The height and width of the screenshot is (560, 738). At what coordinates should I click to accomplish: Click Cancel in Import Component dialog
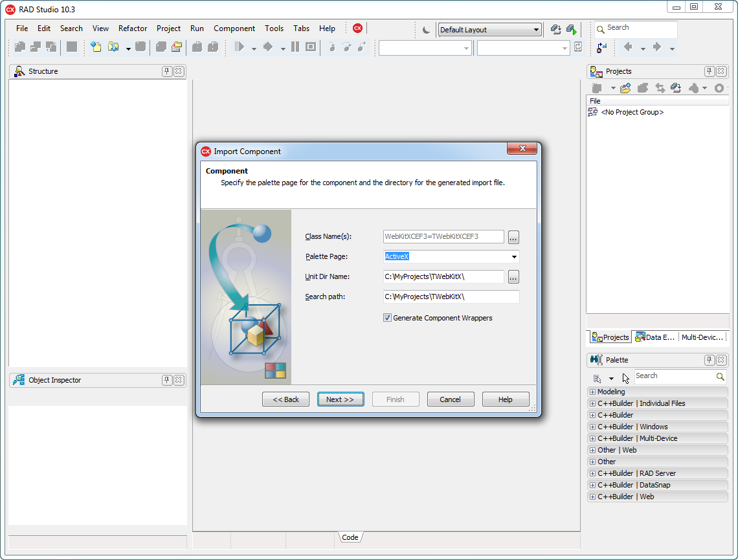[451, 399]
